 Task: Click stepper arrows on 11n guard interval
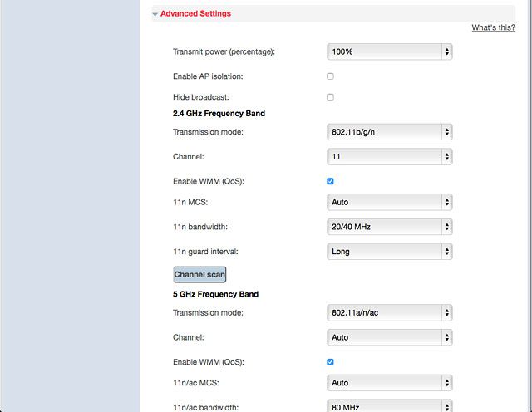(447, 252)
